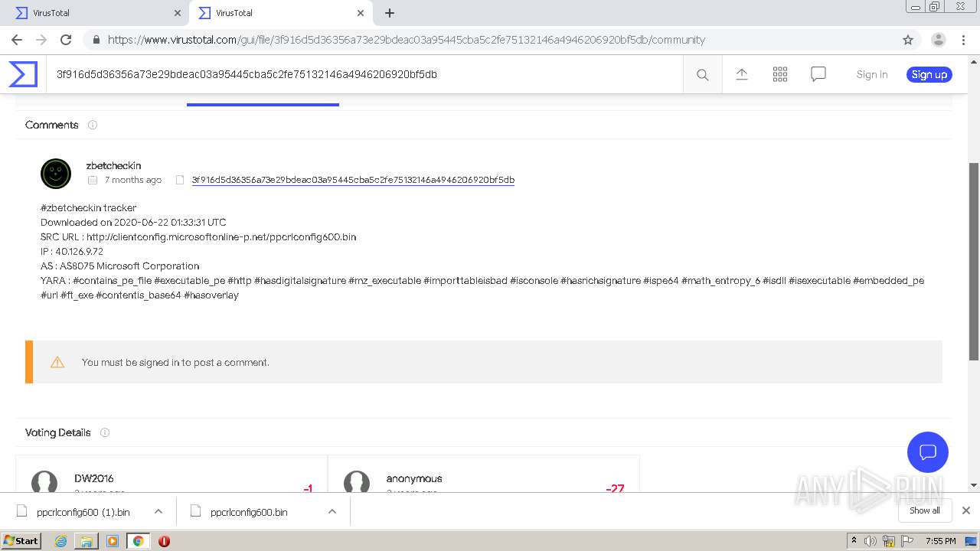Open the Windows Start menu

click(21, 541)
